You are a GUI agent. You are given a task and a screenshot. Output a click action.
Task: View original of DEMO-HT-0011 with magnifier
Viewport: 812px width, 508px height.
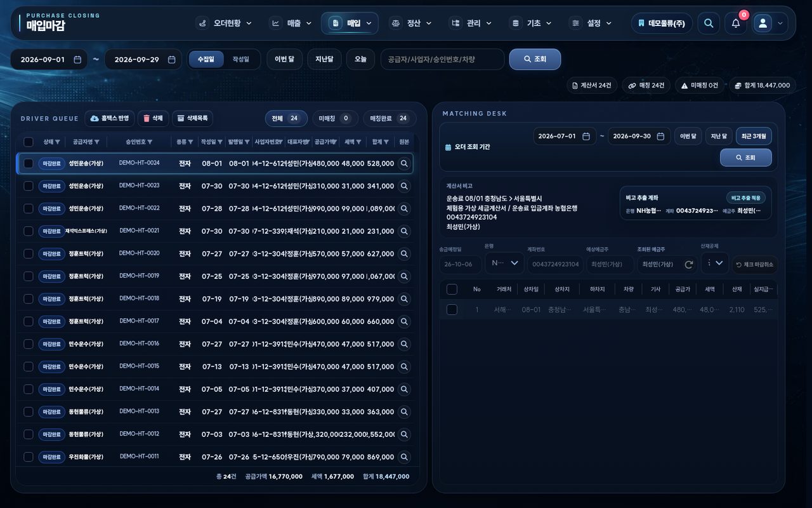point(403,457)
